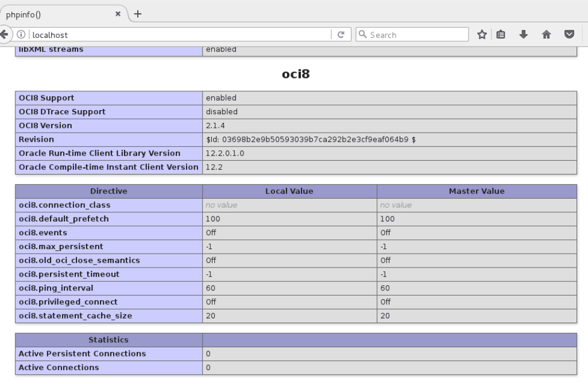This screenshot has width=588, height=384.
Task: Click the Statistics table header
Action: point(109,339)
